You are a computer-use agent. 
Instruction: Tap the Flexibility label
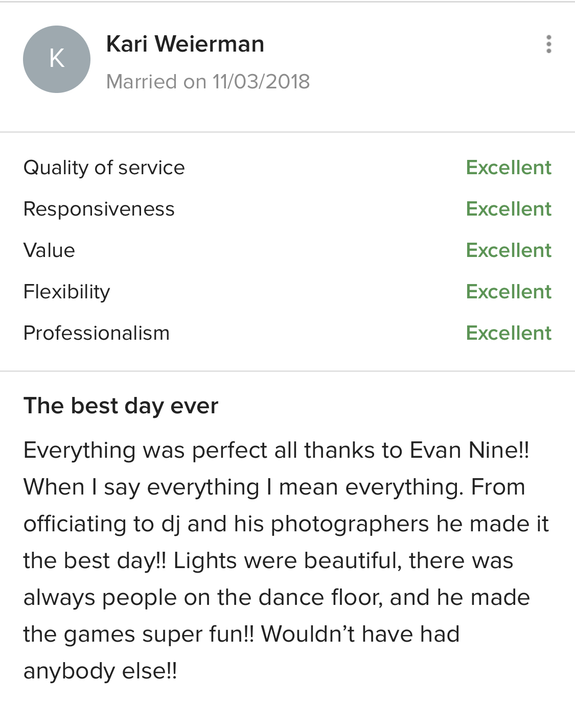(67, 292)
